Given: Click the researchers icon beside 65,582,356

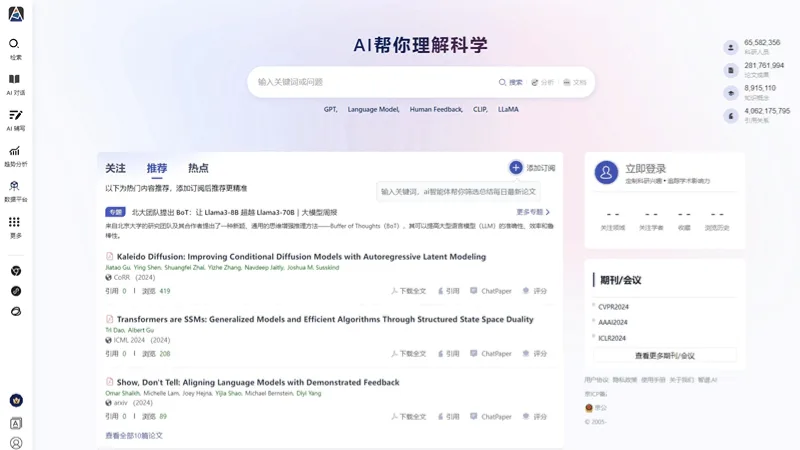Looking at the screenshot, I should pyautogui.click(x=731, y=47).
